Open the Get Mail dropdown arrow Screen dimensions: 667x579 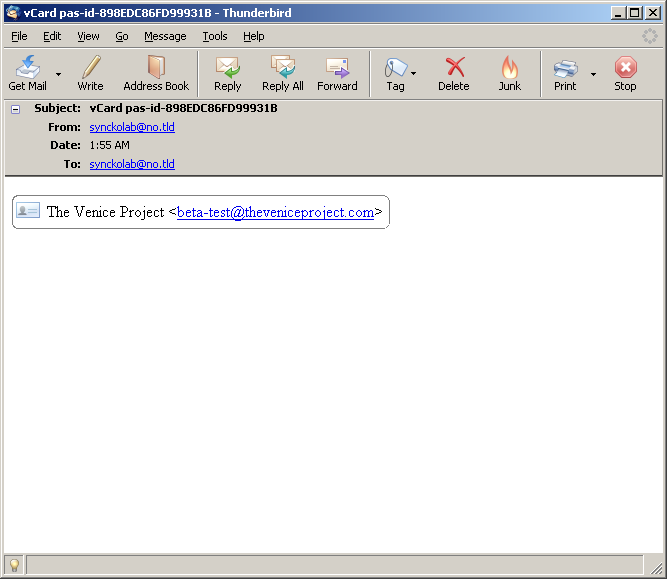58,74
